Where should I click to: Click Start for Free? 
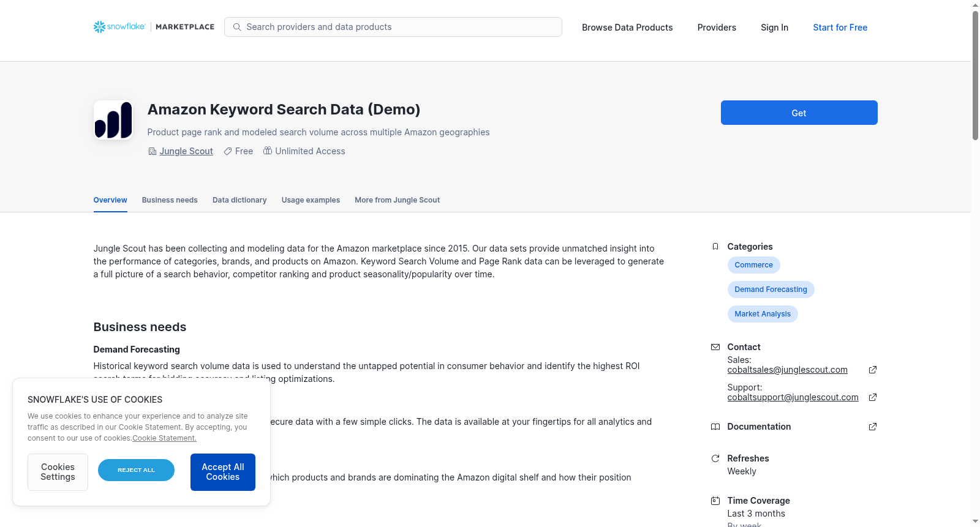[840, 28]
